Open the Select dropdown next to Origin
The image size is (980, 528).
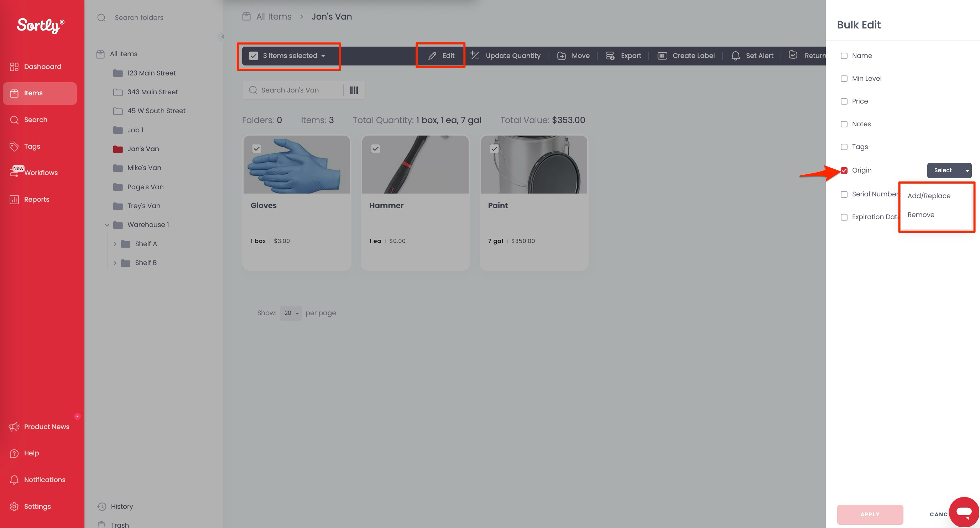click(x=949, y=170)
